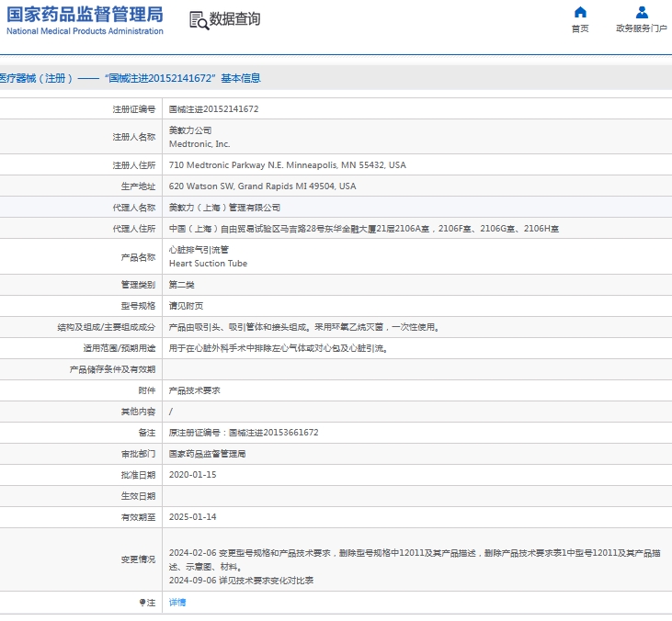Click intended use text 用于在心脏外科手术中
The width and height of the screenshot is (672, 621).
(x=279, y=348)
